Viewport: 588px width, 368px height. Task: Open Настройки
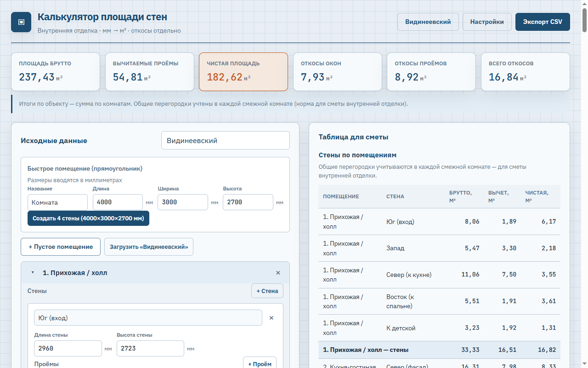[487, 22]
